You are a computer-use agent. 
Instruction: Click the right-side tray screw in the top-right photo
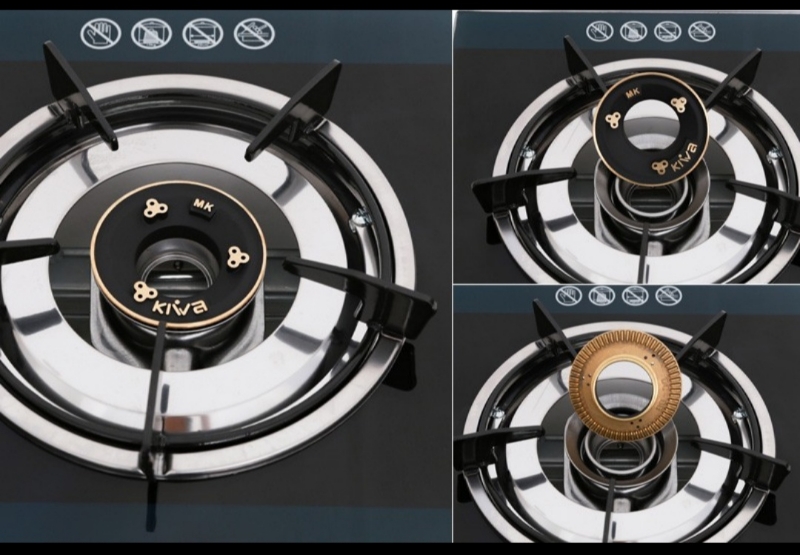(773, 155)
